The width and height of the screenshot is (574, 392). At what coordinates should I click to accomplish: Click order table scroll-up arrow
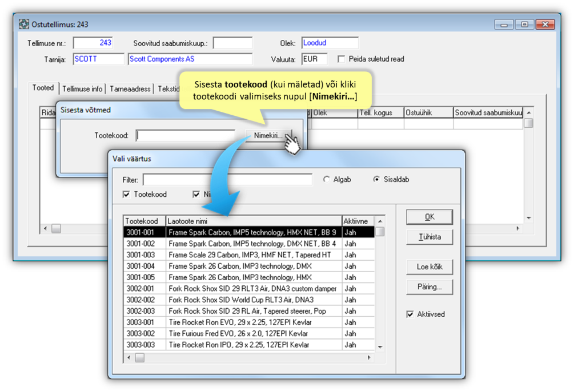pyautogui.click(x=529, y=112)
